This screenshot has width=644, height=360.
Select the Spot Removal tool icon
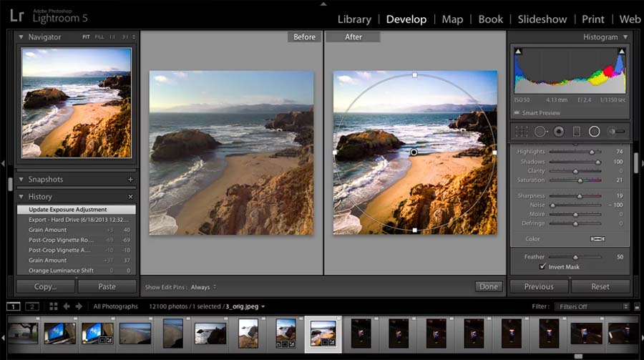(x=541, y=132)
